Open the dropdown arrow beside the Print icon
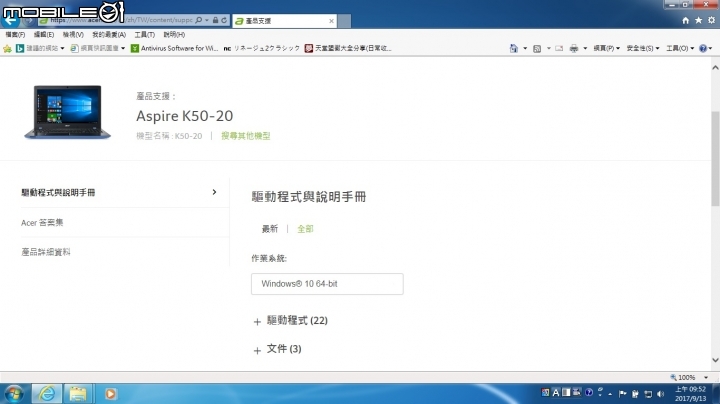The width and height of the screenshot is (720, 404). (x=585, y=48)
